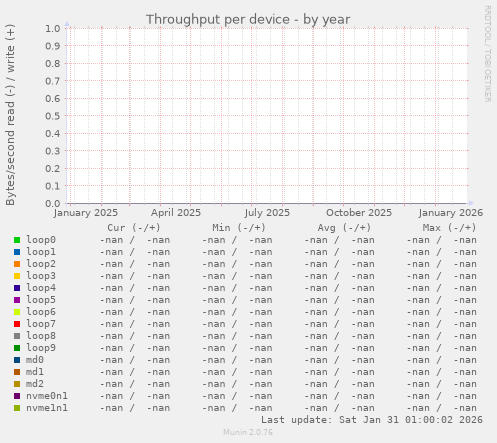497x443 pixels.
Task: Select the loop2 legend label
Action: click(41, 264)
